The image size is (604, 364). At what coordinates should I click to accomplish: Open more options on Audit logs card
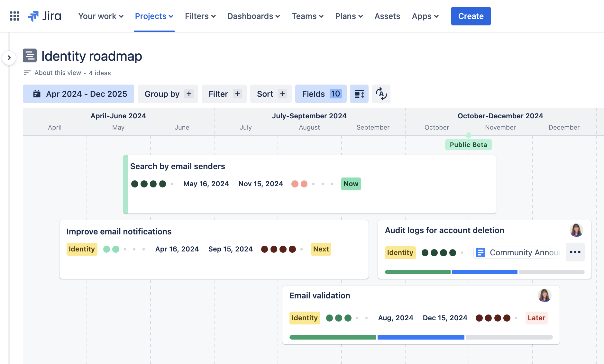[x=575, y=252]
